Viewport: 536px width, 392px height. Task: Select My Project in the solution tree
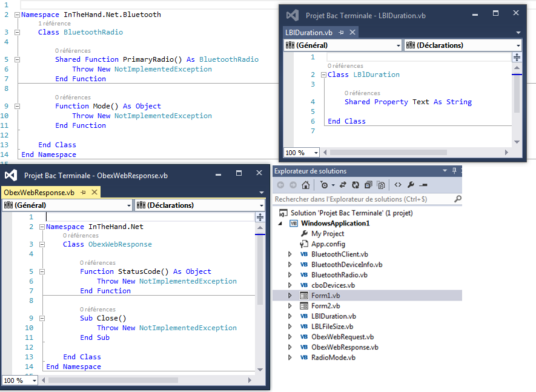[328, 234]
